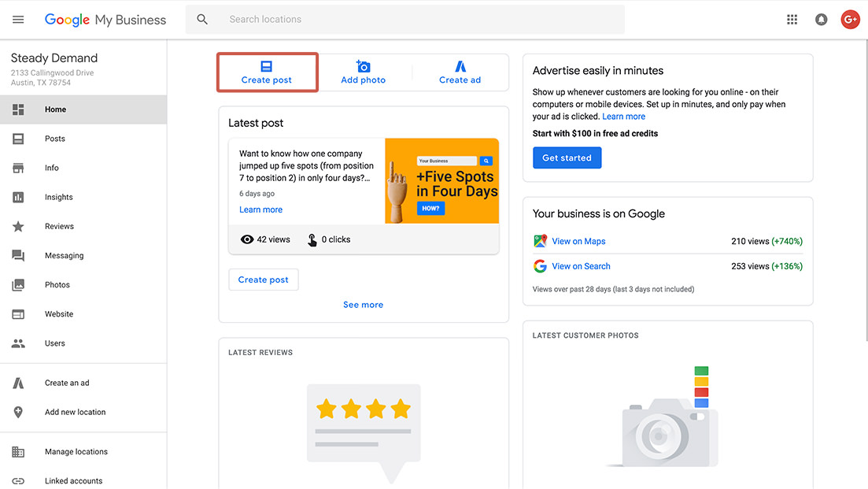This screenshot has width=868, height=489.
Task: Open the Google+ account avatar
Action: [850, 20]
